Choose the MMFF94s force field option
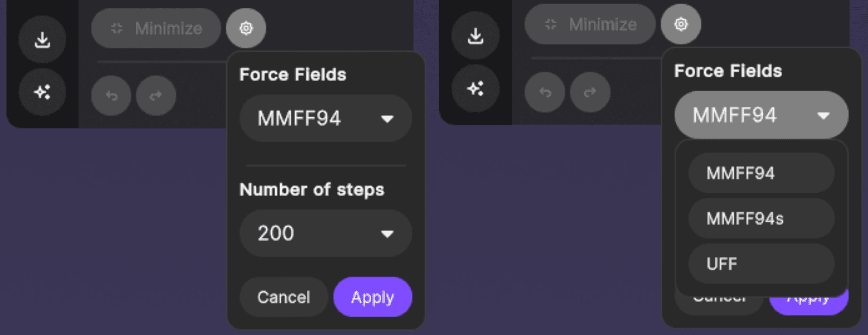This screenshot has height=335, width=868. click(x=761, y=219)
